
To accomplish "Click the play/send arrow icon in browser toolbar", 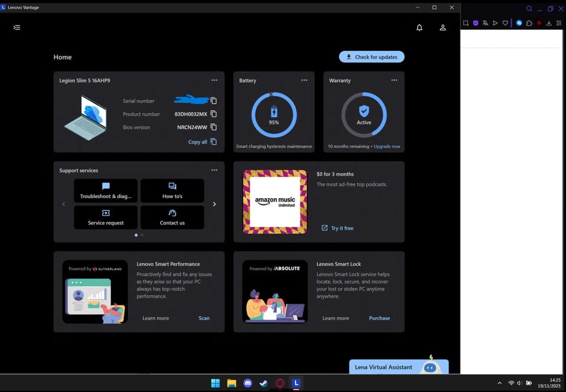I will pos(495,23).
